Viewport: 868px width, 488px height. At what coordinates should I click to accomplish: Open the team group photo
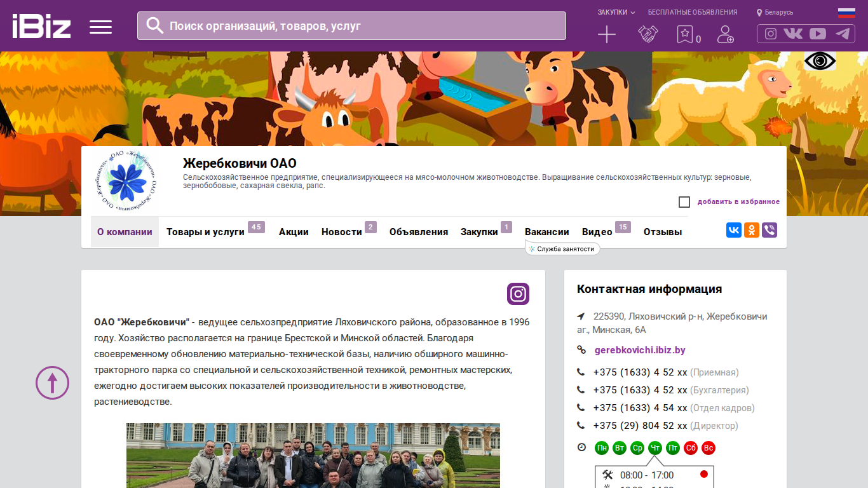coord(313,456)
